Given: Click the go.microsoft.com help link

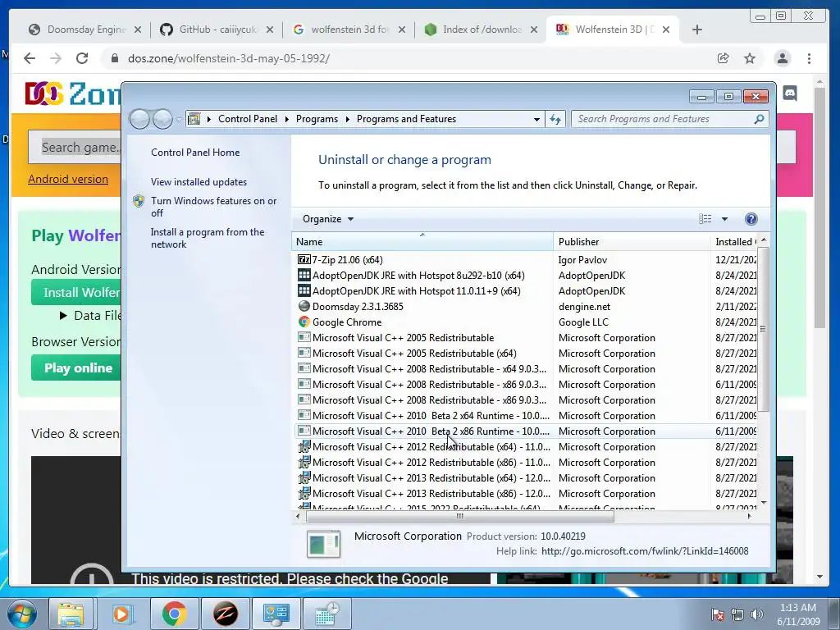Looking at the screenshot, I should pos(645,551).
